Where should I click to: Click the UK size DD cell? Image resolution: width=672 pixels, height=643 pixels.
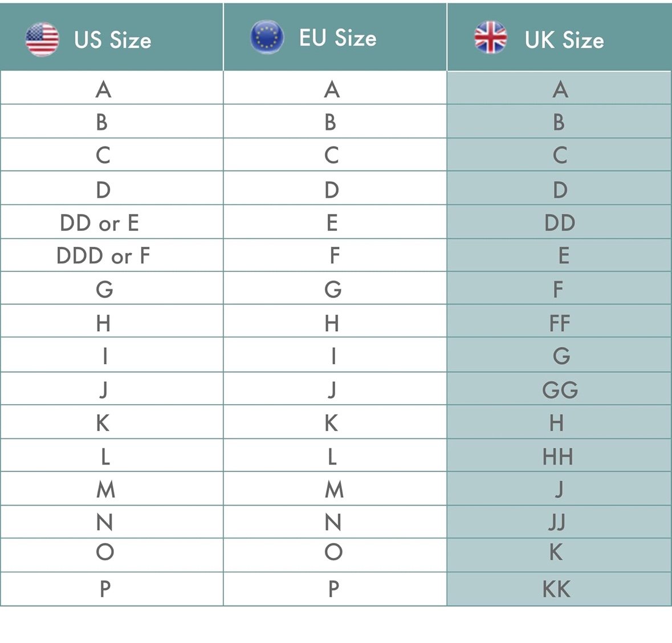pyautogui.click(x=559, y=222)
